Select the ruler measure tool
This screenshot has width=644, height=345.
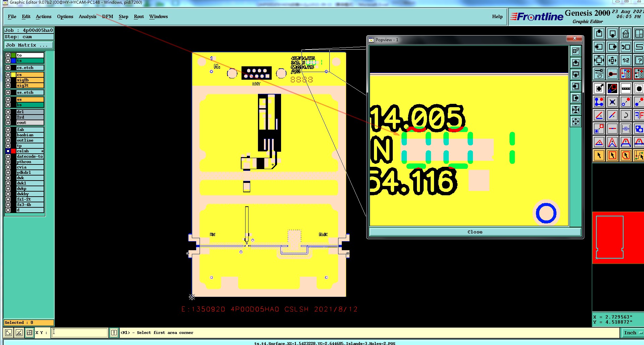point(626,89)
